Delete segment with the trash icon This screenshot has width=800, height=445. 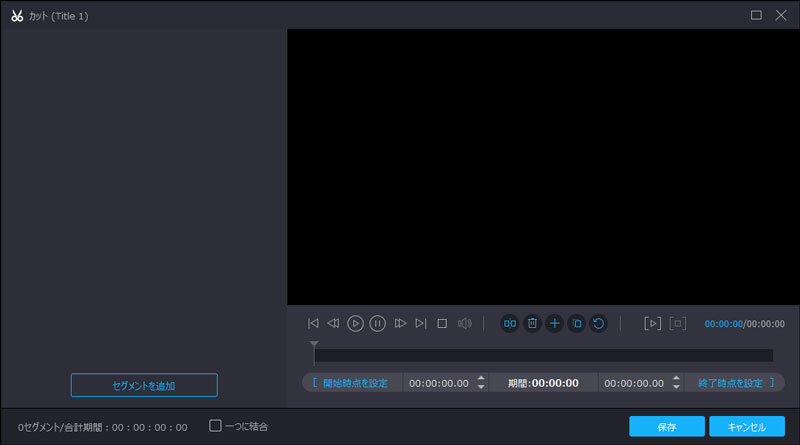coord(532,324)
